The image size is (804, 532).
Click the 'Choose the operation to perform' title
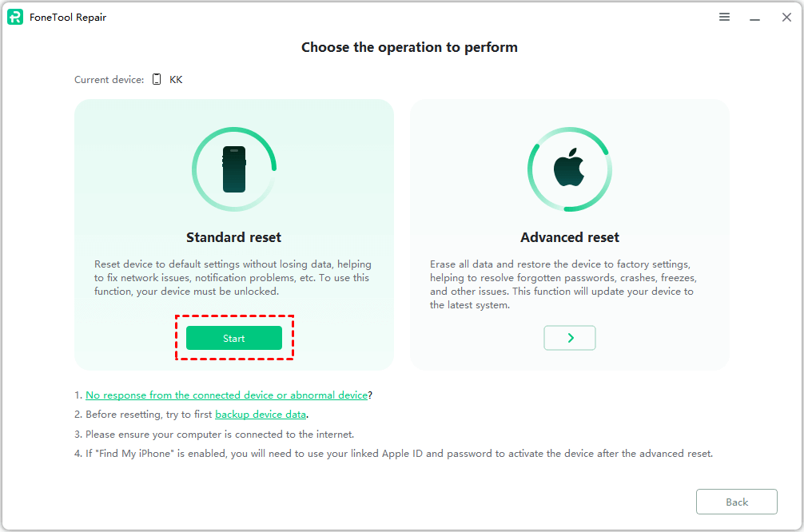[409, 47]
